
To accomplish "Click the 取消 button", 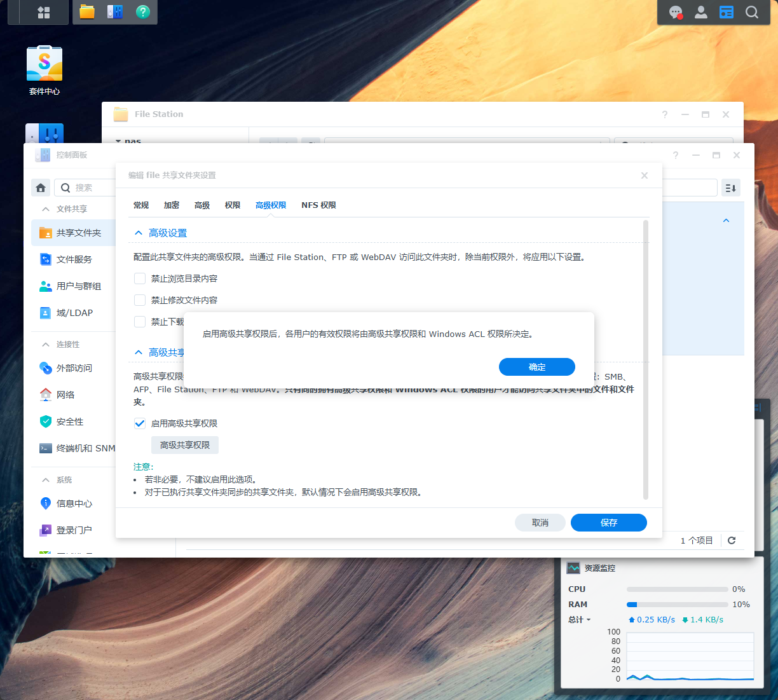I will click(540, 523).
